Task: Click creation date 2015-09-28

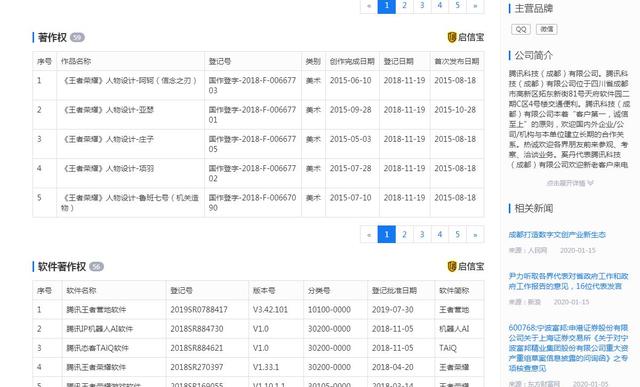Action: tap(351, 110)
